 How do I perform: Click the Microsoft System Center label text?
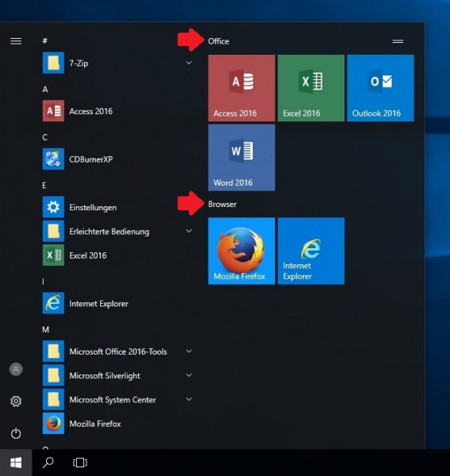(113, 400)
